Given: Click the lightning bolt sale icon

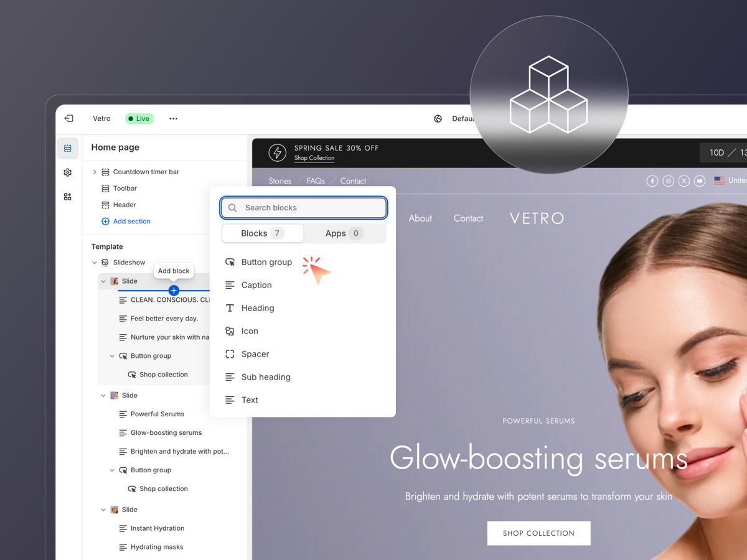Looking at the screenshot, I should (x=278, y=152).
